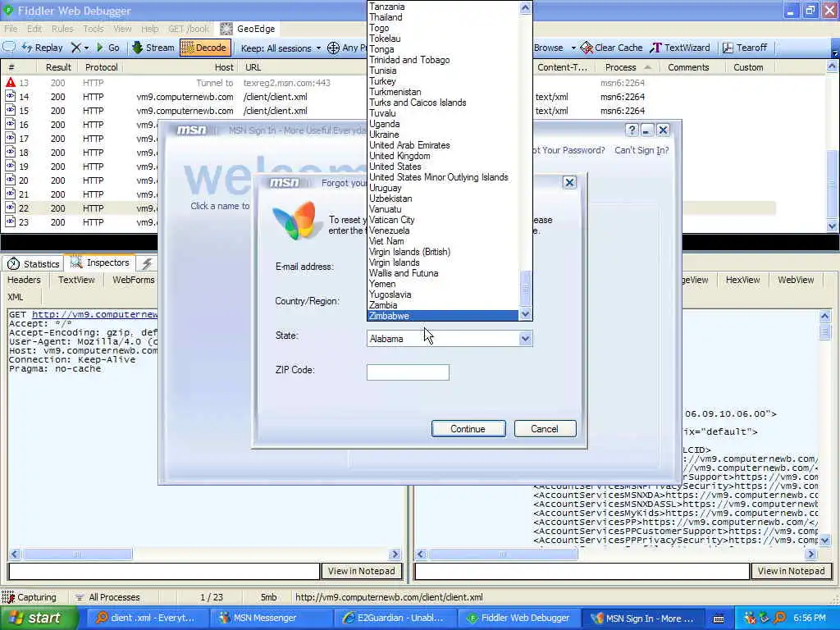
Task: Click the ZIP Code input field
Action: (x=408, y=372)
